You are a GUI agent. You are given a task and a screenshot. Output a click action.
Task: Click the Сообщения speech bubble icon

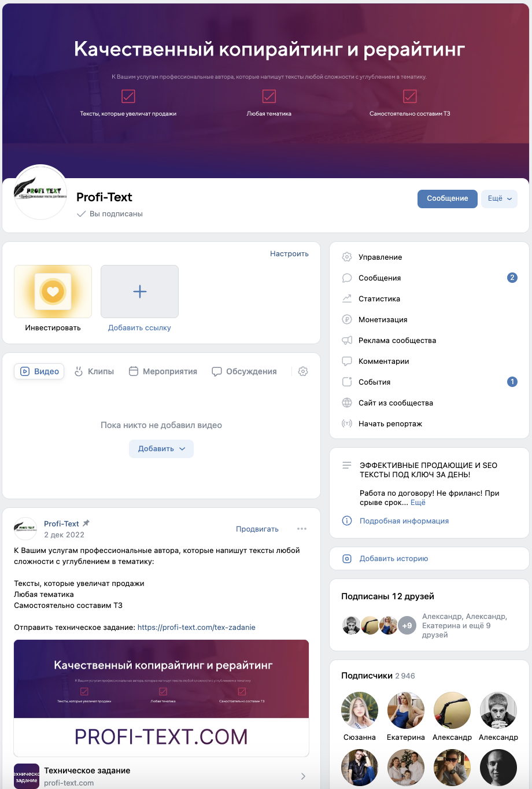[x=347, y=278]
